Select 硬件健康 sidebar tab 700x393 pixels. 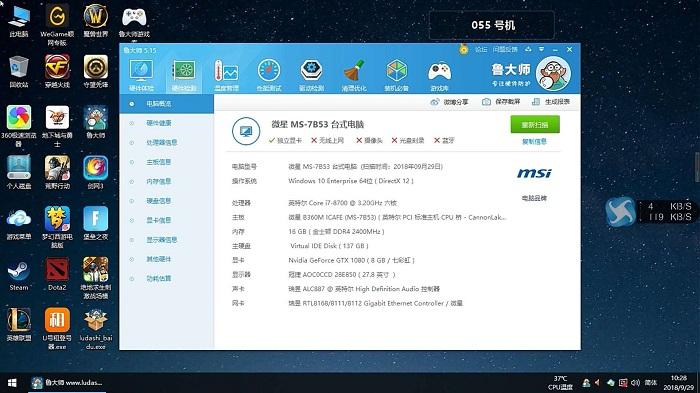[x=167, y=123]
